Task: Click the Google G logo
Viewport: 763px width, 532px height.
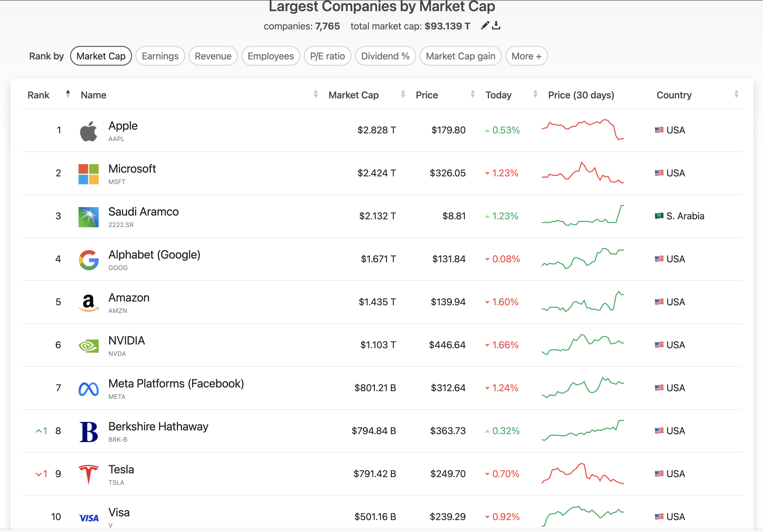Action: click(x=88, y=260)
